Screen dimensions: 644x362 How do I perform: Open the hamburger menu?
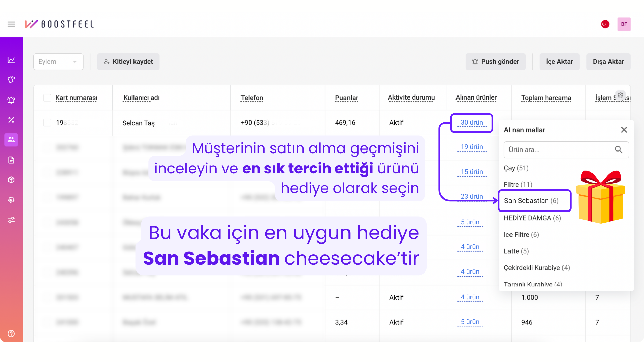coord(11,24)
